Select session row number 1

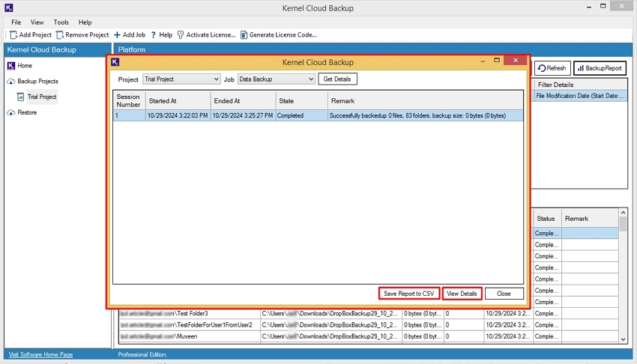pos(318,115)
